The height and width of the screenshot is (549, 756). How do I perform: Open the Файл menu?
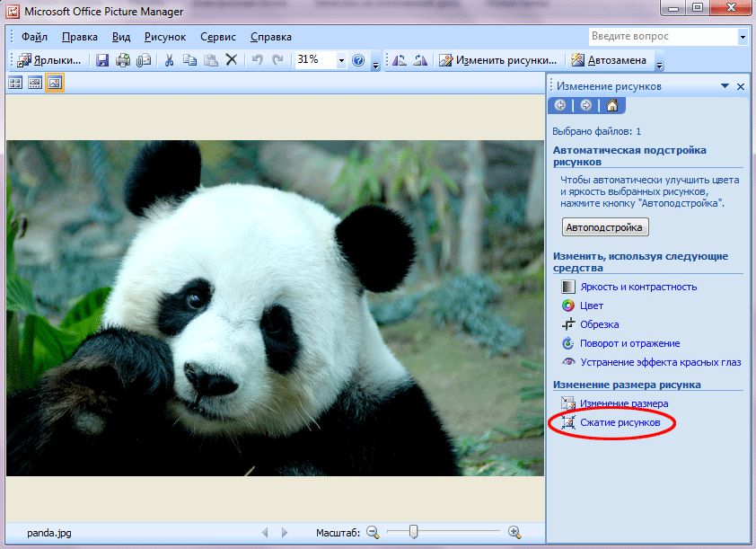coord(34,37)
